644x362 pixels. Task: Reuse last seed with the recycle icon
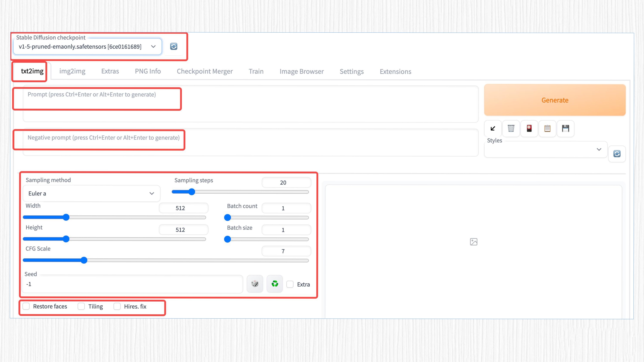tap(275, 284)
